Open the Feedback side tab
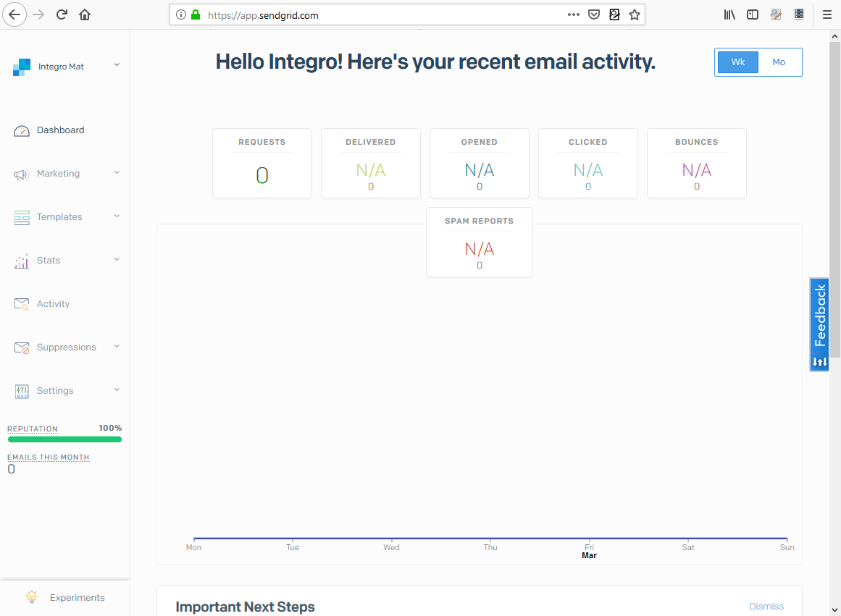This screenshot has height=616, width=841. 819,315
